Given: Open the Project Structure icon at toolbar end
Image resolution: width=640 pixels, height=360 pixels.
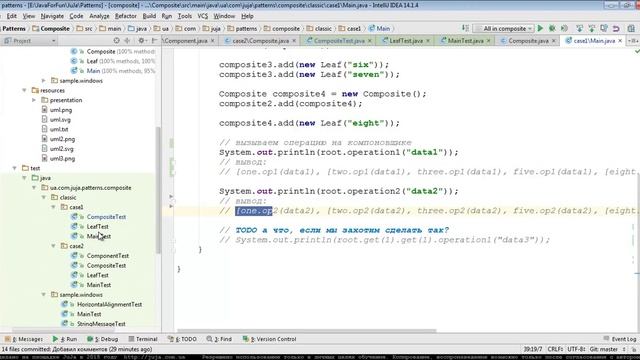Looking at the screenshot, I should pos(631,29).
